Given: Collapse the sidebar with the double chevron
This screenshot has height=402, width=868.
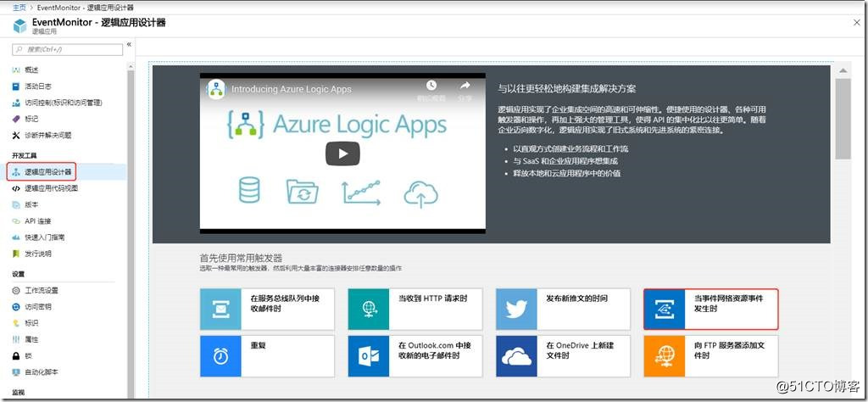Looking at the screenshot, I should (129, 45).
